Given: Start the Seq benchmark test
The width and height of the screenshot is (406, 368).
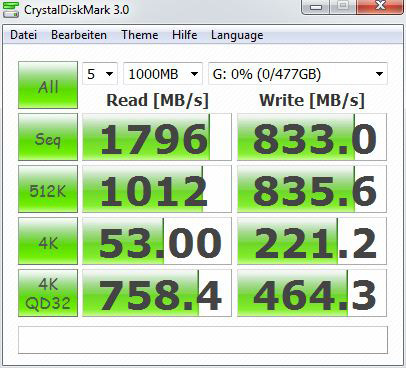Looking at the screenshot, I should click(48, 137).
